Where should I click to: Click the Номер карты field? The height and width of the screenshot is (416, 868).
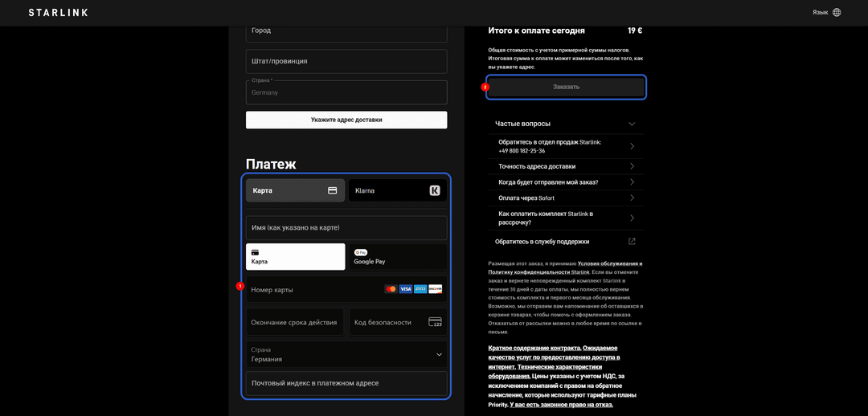[x=346, y=289]
